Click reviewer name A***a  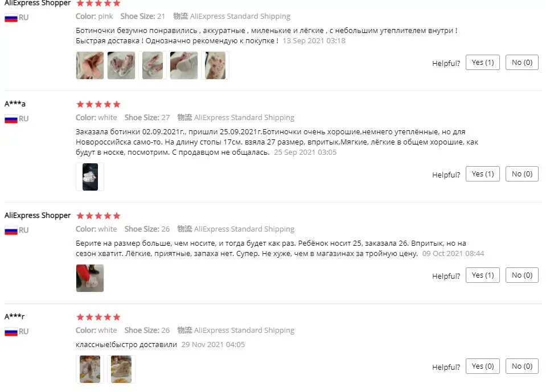pos(15,104)
